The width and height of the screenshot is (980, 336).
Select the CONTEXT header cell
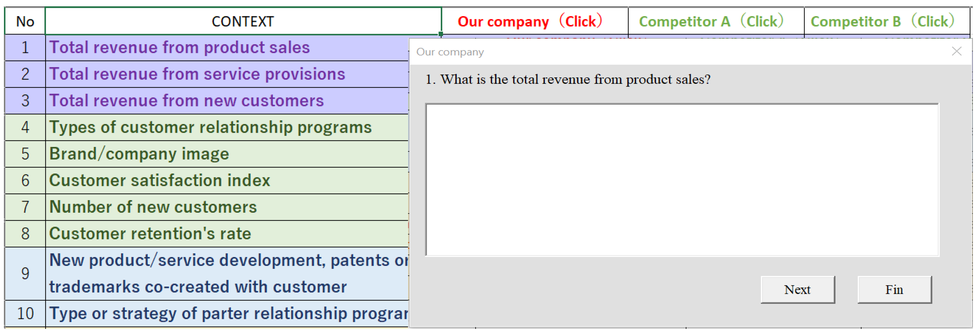[x=243, y=21]
